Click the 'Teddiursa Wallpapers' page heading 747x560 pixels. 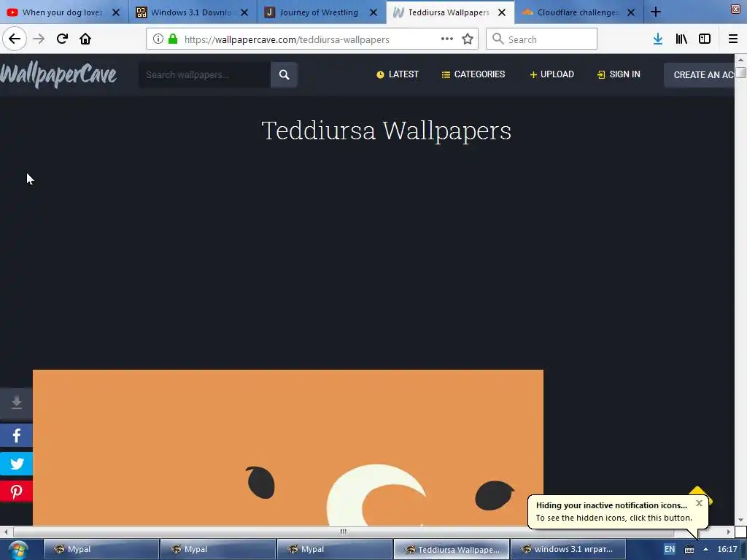387,131
